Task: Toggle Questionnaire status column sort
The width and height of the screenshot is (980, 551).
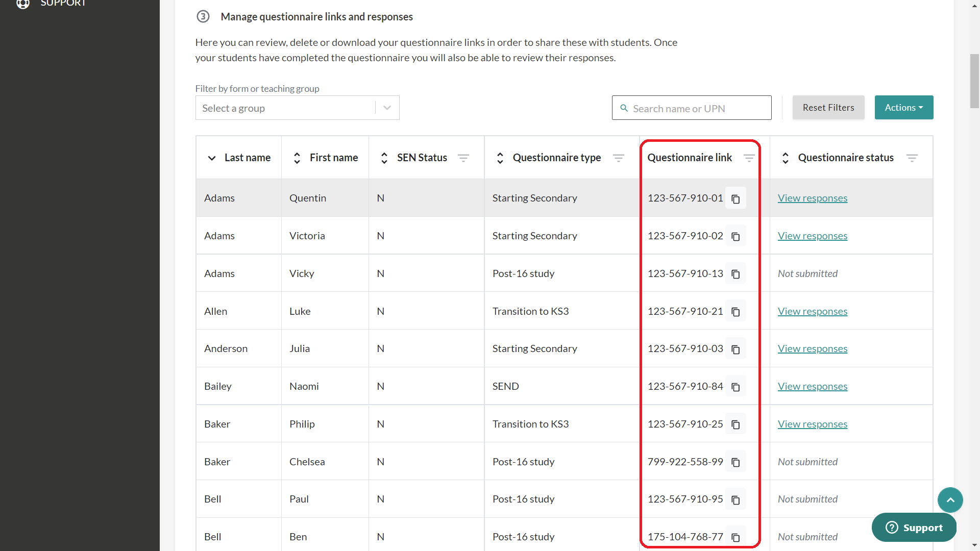Action: 786,158
